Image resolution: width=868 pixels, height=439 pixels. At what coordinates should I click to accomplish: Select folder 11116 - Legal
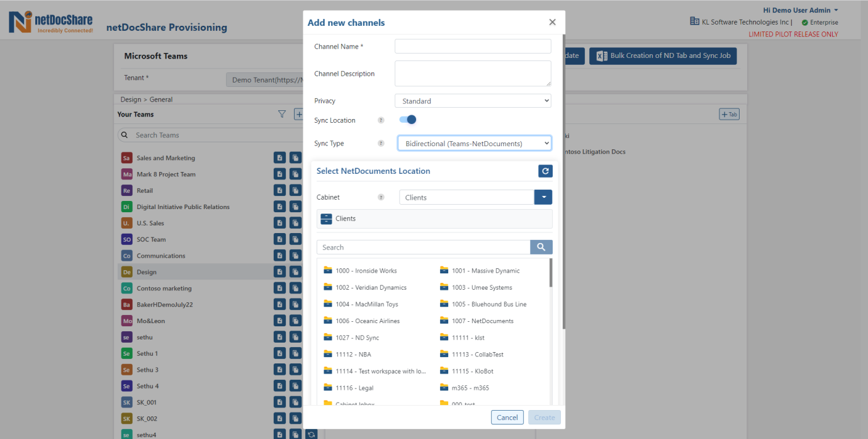355,388
